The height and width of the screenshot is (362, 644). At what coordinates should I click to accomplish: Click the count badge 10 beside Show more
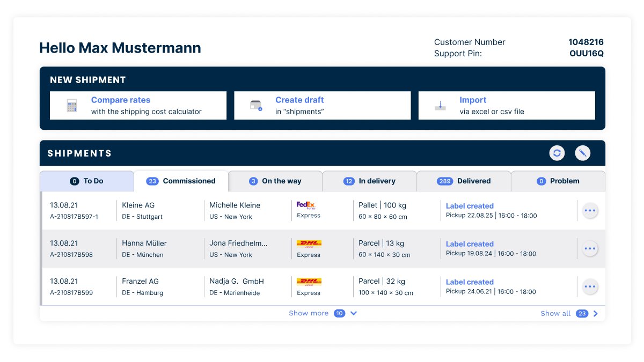[x=339, y=313]
